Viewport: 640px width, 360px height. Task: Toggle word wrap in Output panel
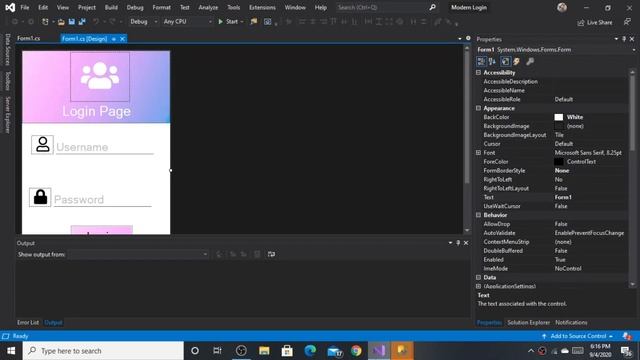click(271, 254)
